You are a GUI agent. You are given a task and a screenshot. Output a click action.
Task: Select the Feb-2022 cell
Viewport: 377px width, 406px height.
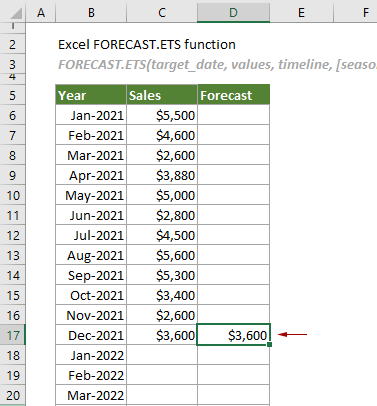(91, 375)
